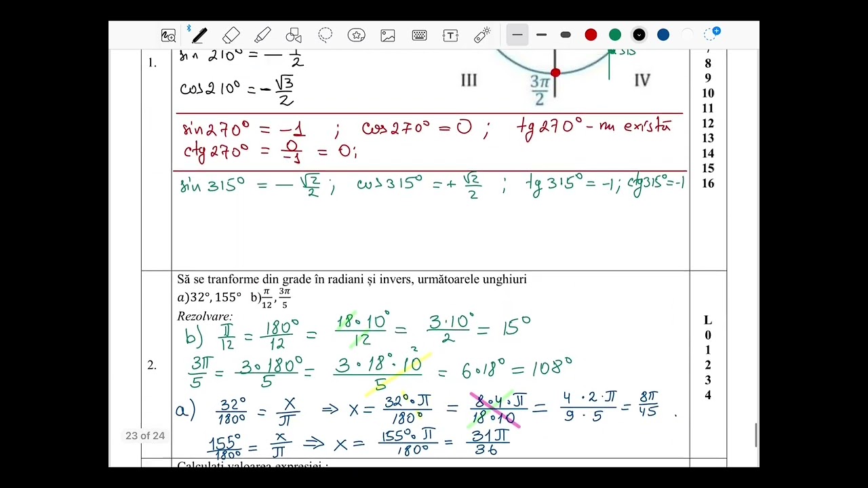868x488 pixels.
Task: Choose the thick stroke width
Action: point(566,35)
